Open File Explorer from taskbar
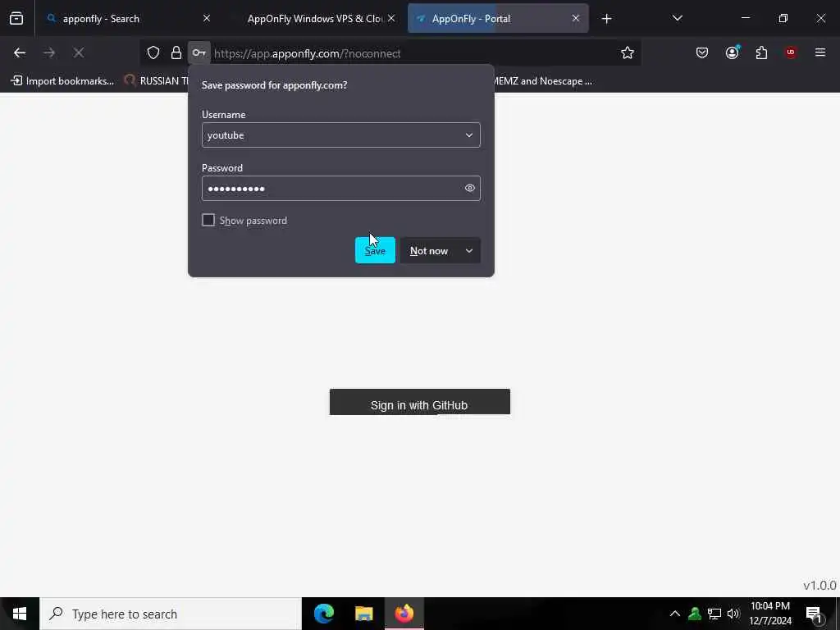This screenshot has width=840, height=630. pos(363,614)
